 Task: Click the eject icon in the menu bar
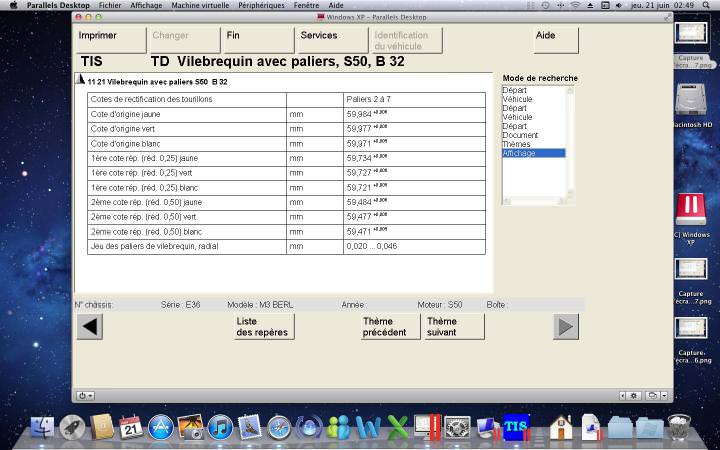click(591, 6)
